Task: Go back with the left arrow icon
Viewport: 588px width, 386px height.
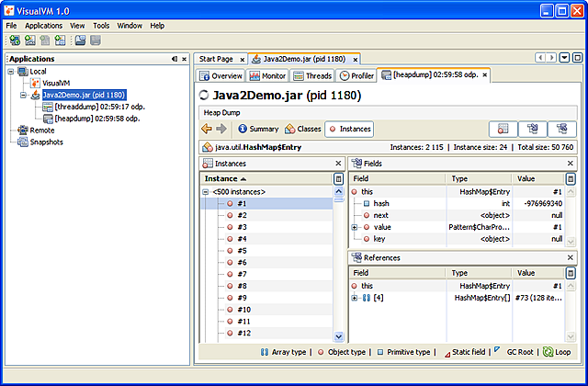Action: point(206,129)
